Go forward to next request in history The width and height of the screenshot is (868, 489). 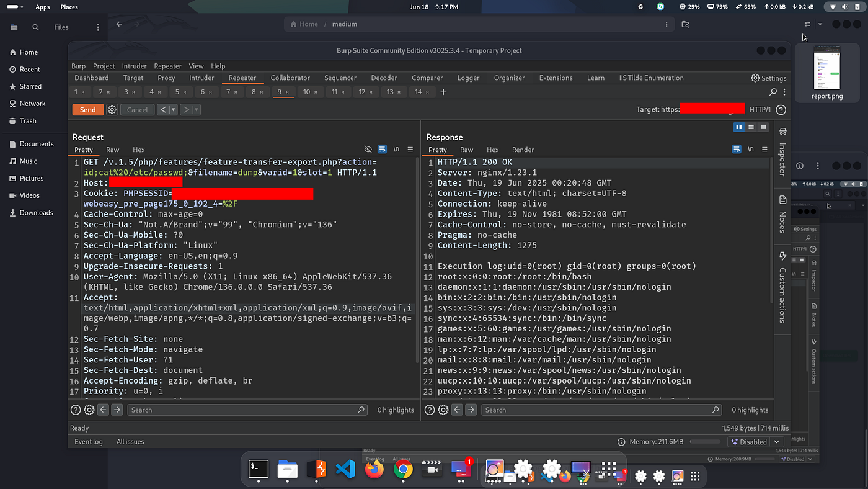(186, 110)
